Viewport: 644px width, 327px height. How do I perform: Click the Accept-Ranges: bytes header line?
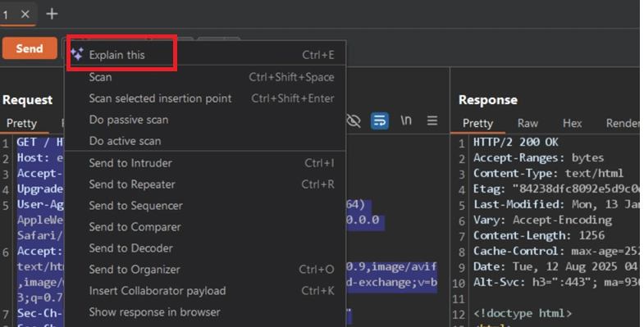[538, 158]
